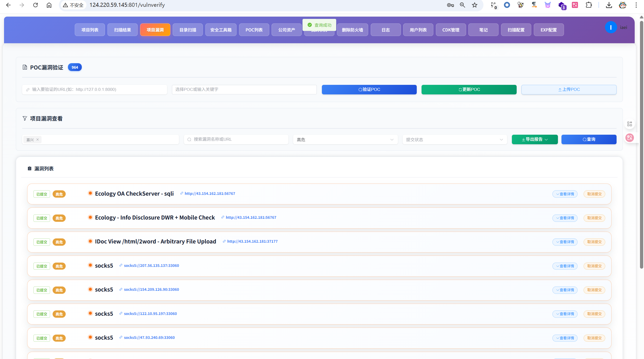644x359 pixels.
Task: Open link http://43.154.162.181:56767 of CheckServer sqli
Action: [x=210, y=194]
